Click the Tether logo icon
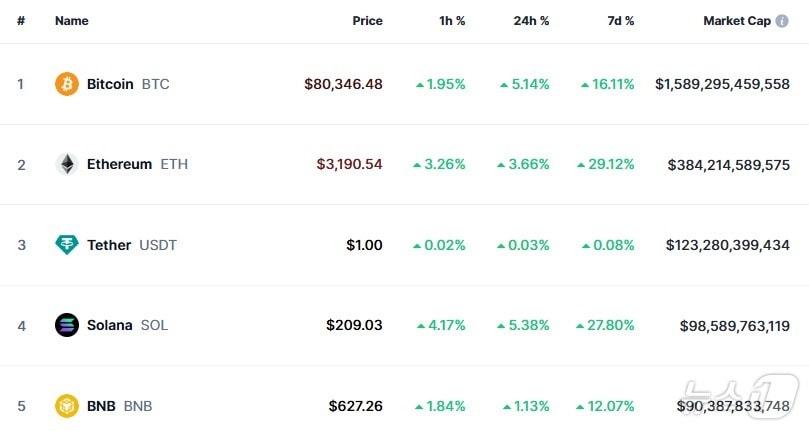The height and width of the screenshot is (431, 809). pos(67,245)
